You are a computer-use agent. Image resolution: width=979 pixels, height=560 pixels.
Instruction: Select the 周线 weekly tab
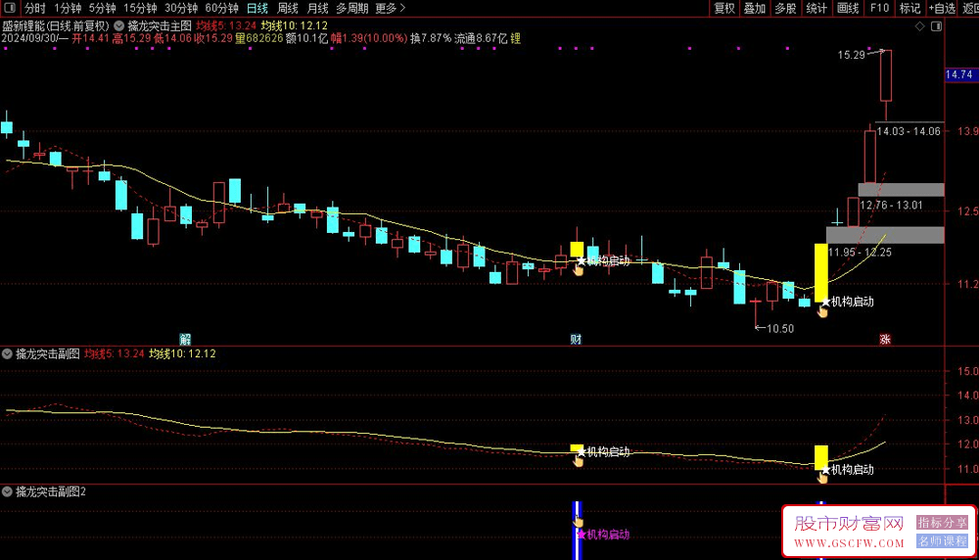point(287,8)
